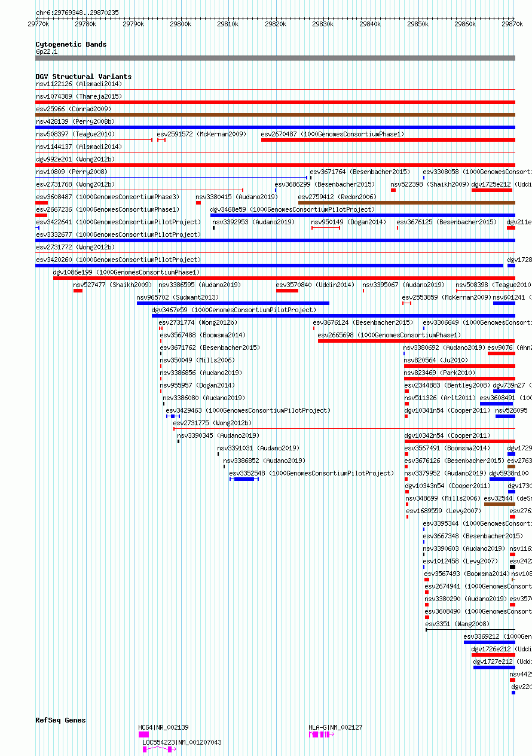
Task: Click the esv3671764 (Besenbacher2015) label
Action: pos(360,172)
